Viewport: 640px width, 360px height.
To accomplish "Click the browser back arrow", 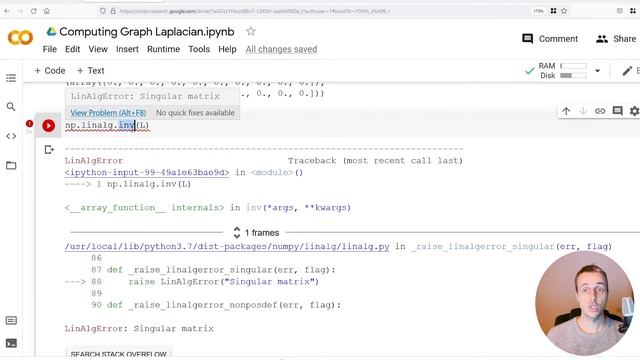I will coord(7,11).
